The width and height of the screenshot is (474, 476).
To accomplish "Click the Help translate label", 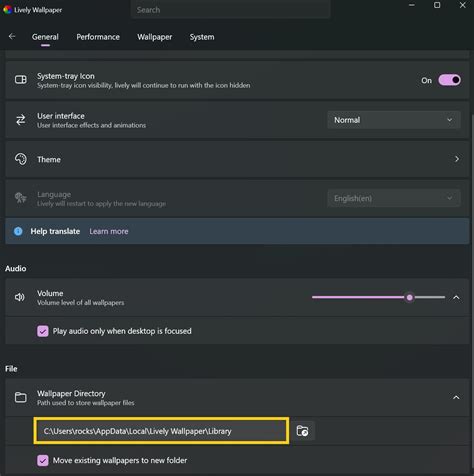I will 55,231.
